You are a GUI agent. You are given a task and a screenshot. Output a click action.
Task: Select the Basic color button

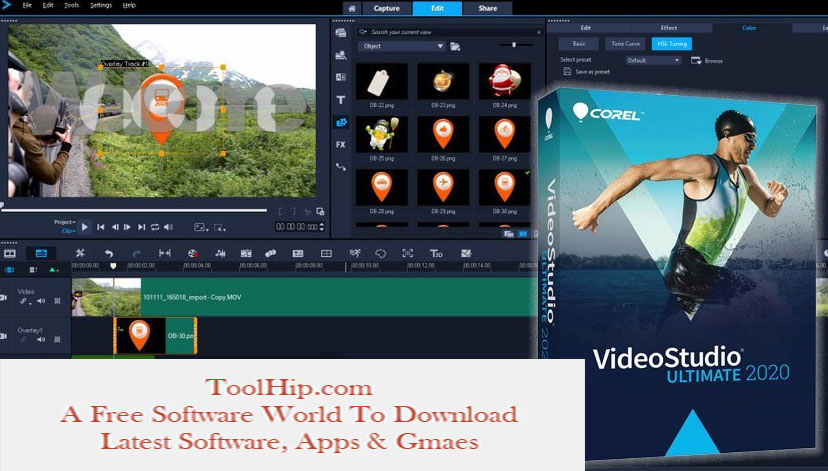pos(579,44)
